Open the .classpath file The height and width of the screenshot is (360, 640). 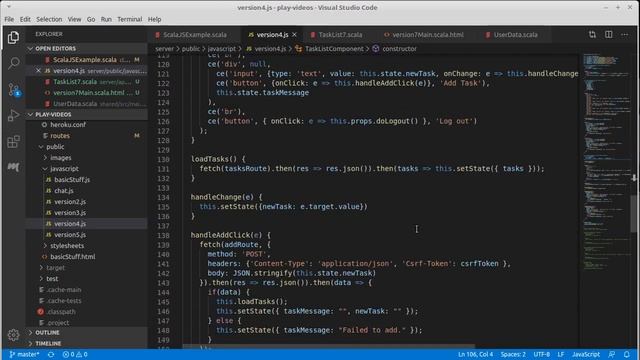[61, 312]
